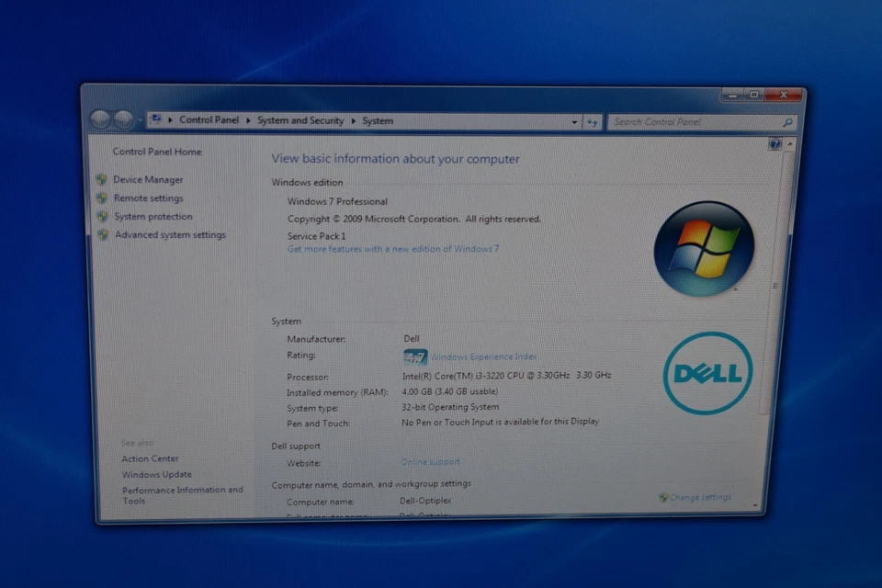Select System protection in the sidebar
Viewport: 882px width, 588px height.
(x=153, y=216)
